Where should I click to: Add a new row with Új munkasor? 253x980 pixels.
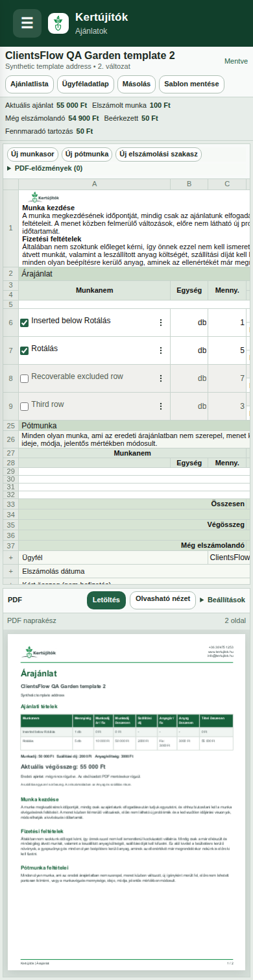coord(32,154)
